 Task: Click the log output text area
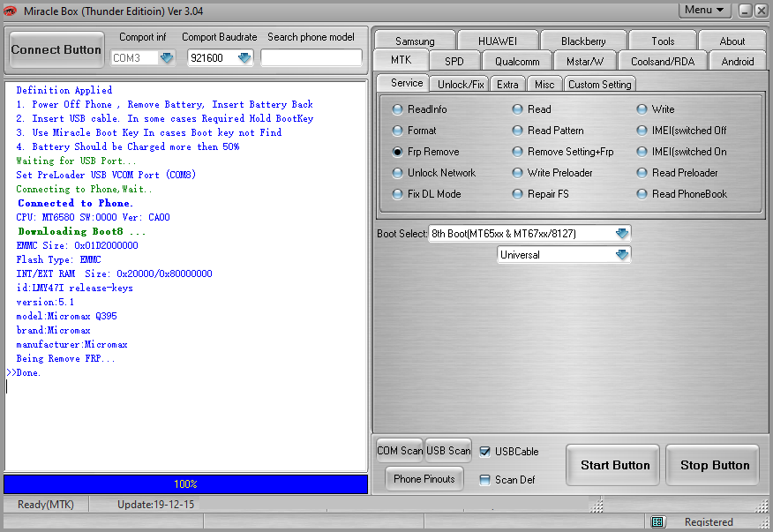click(186, 276)
